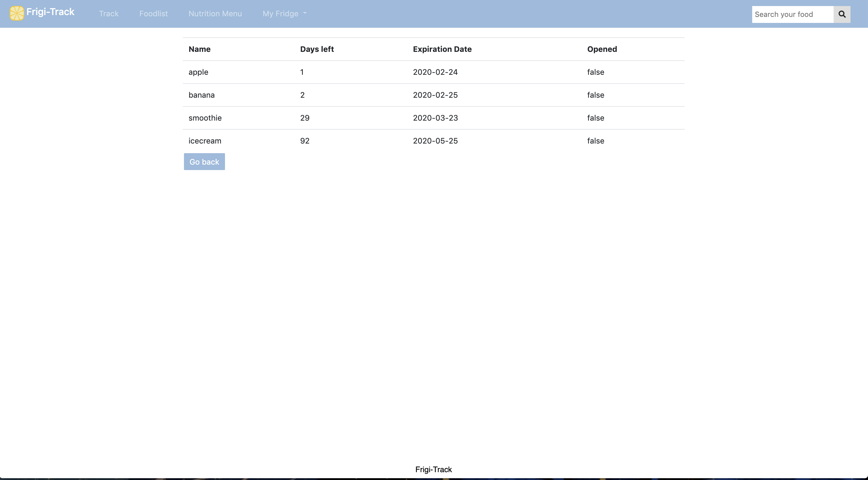The width and height of the screenshot is (868, 480).
Task: Click the Go back button
Action: 204,162
